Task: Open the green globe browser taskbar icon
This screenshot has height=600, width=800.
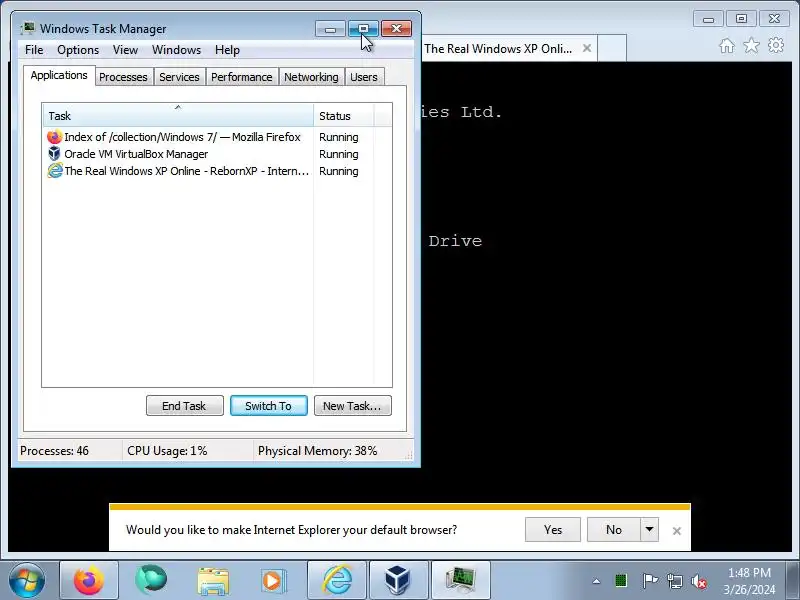Action: [x=151, y=580]
